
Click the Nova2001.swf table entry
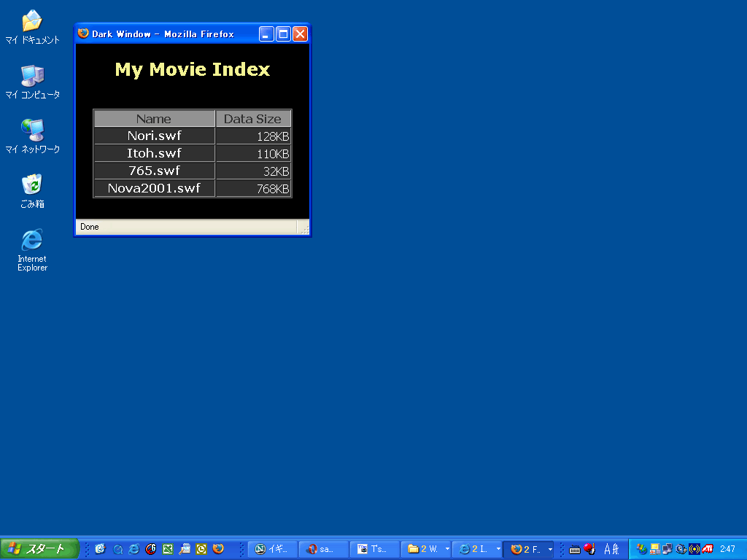154,188
